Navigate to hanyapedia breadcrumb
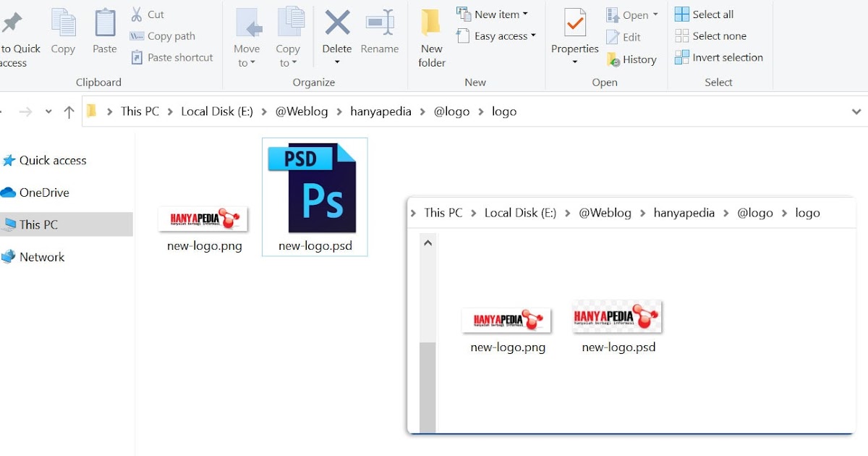The image size is (868, 456). 380,111
